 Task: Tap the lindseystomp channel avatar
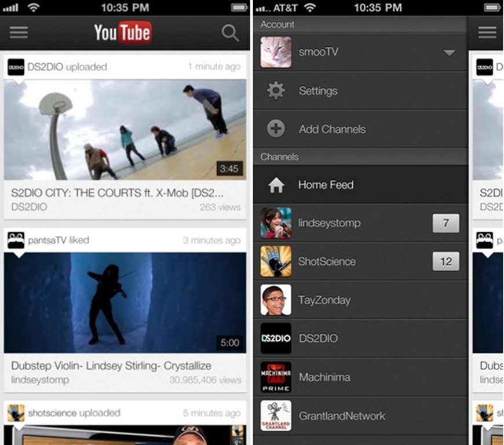click(x=276, y=223)
